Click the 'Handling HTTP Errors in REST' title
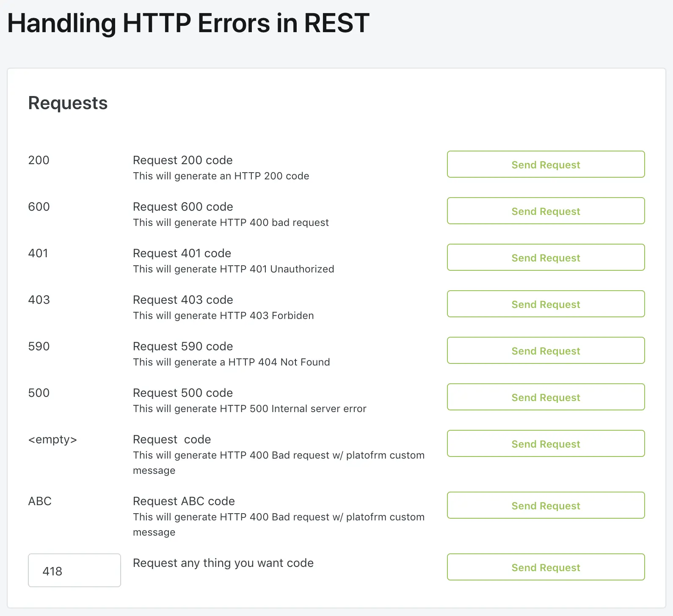This screenshot has height=616, width=673. [188, 23]
